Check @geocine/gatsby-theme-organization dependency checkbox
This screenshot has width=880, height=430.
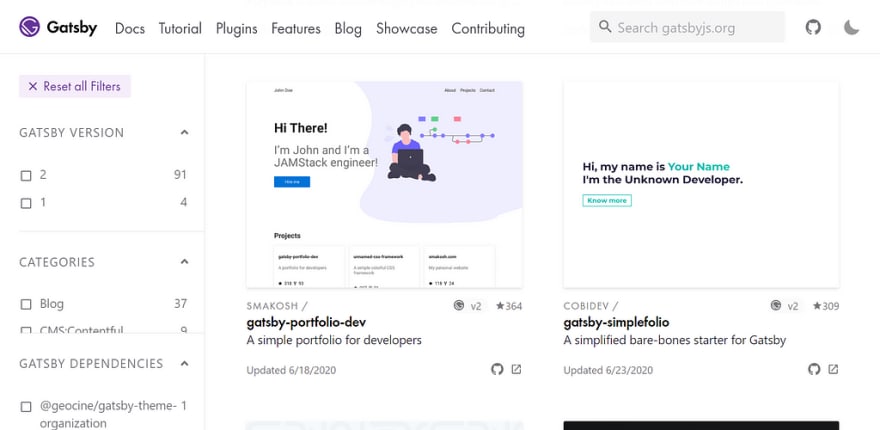pyautogui.click(x=26, y=406)
